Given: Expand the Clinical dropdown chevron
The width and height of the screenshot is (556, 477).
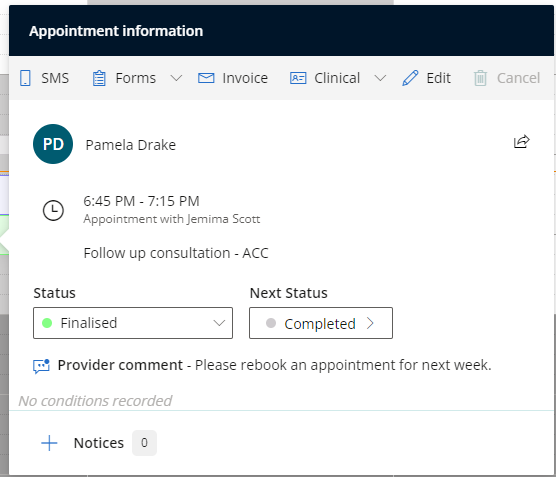Looking at the screenshot, I should [x=380, y=78].
